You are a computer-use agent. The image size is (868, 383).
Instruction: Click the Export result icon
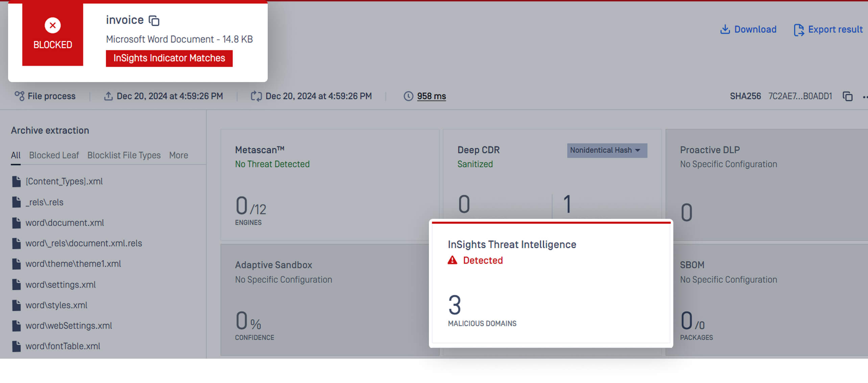pyautogui.click(x=799, y=30)
